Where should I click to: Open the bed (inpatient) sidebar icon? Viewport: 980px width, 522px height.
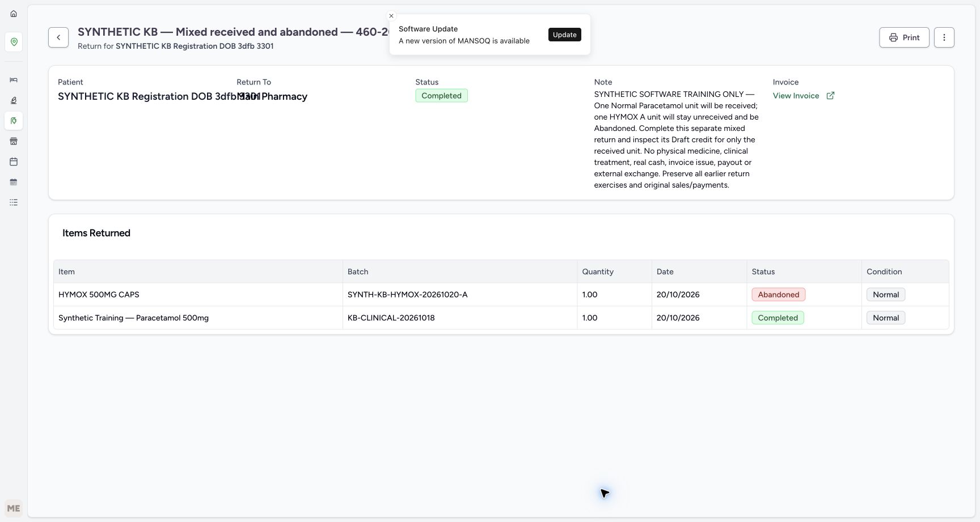(14, 80)
